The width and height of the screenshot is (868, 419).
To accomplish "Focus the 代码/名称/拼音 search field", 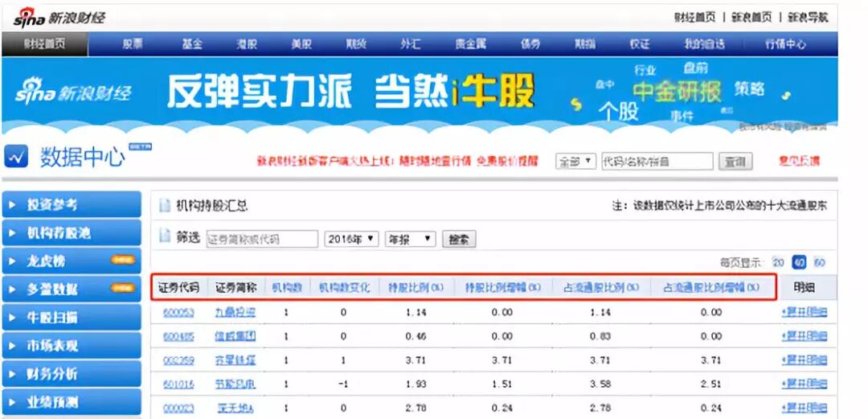I will [657, 162].
